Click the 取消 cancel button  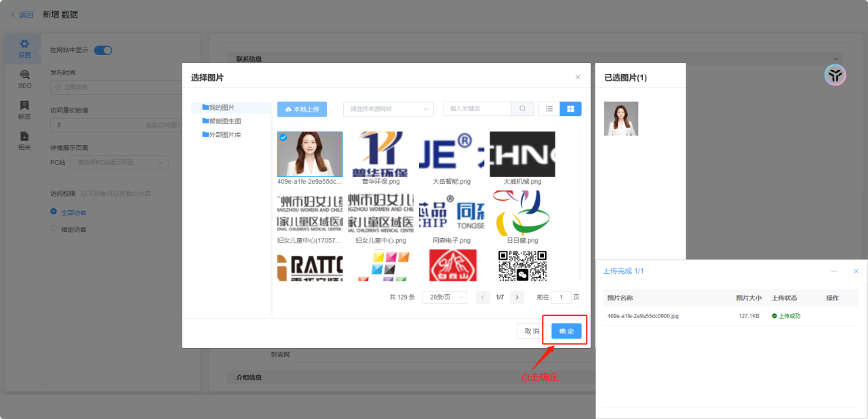532,331
